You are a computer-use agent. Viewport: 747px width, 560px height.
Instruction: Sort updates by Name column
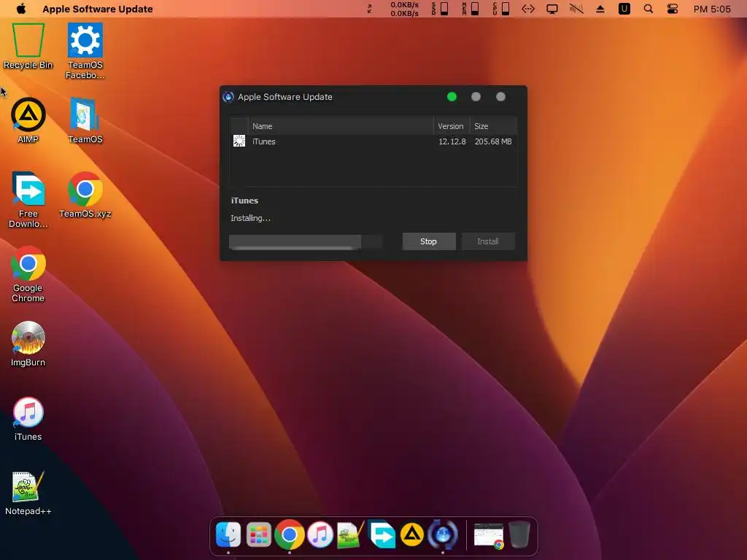click(x=341, y=126)
